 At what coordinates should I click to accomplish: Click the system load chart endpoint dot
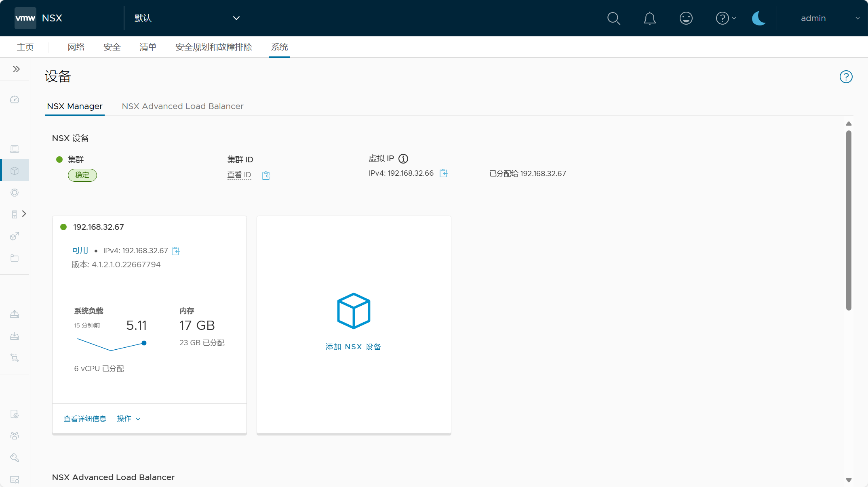(x=144, y=343)
